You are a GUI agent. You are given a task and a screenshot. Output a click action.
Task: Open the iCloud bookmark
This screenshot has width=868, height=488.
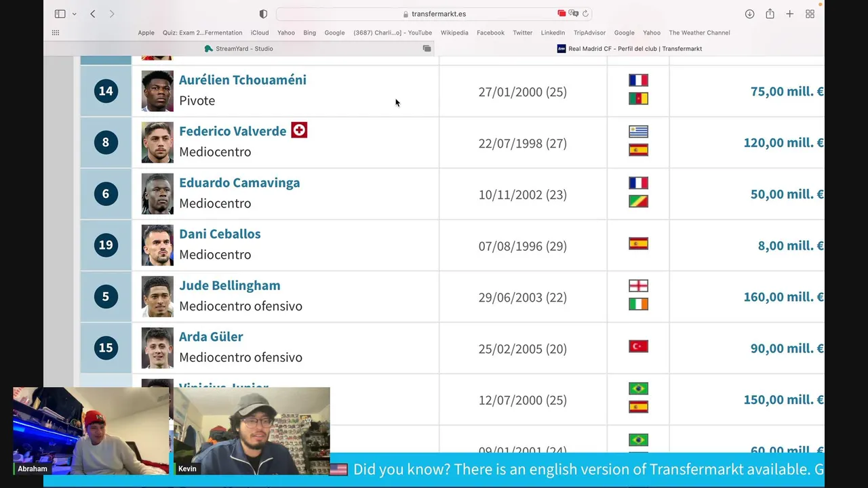260,33
